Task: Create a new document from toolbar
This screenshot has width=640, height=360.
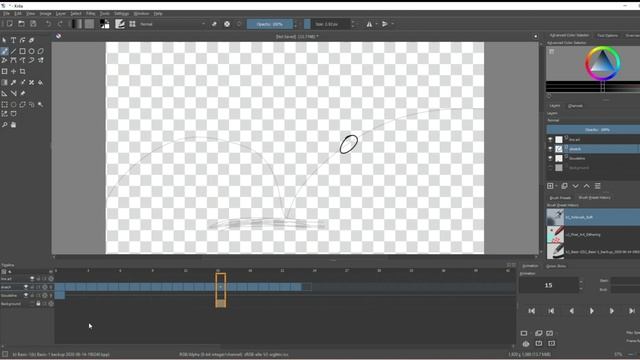Action: (9, 24)
